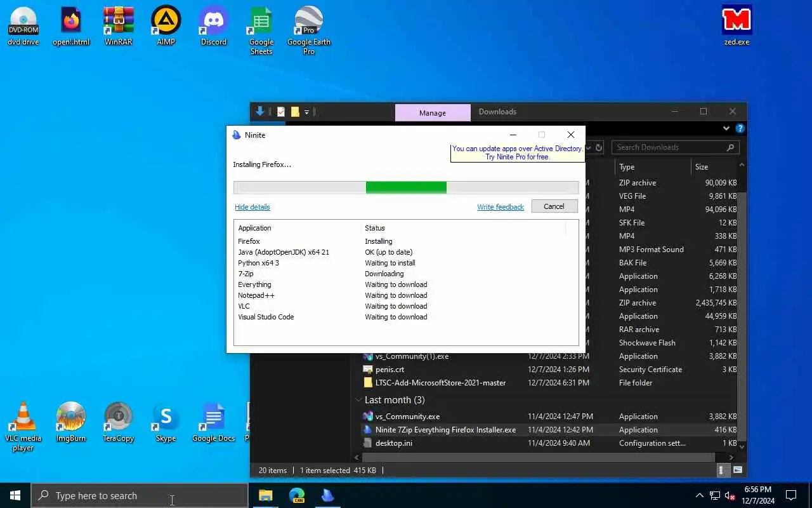Image resolution: width=812 pixels, height=508 pixels.
Task: Select the Firefox row in Ninite list
Action: (406, 241)
